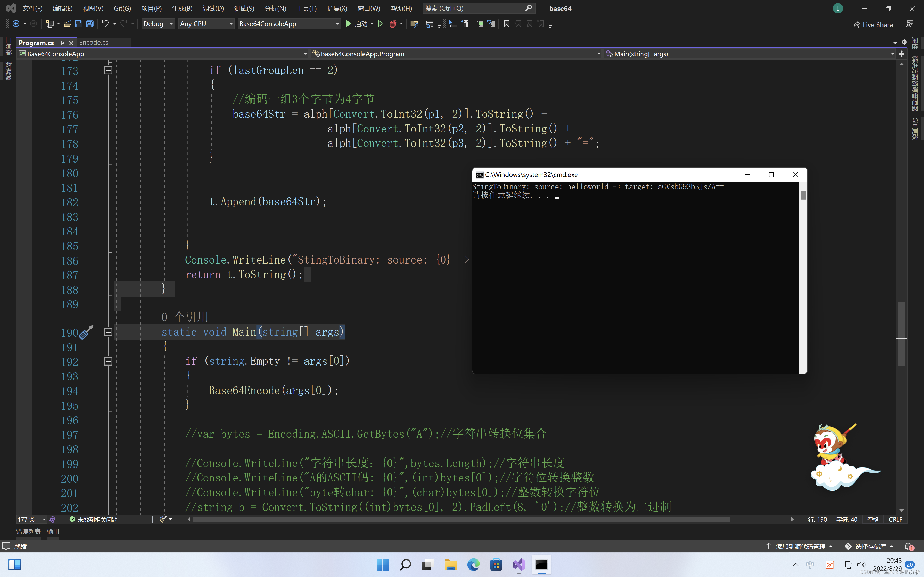Screen dimensions: 924x577
Task: Open the send feedback icon top right
Action: [910, 24]
